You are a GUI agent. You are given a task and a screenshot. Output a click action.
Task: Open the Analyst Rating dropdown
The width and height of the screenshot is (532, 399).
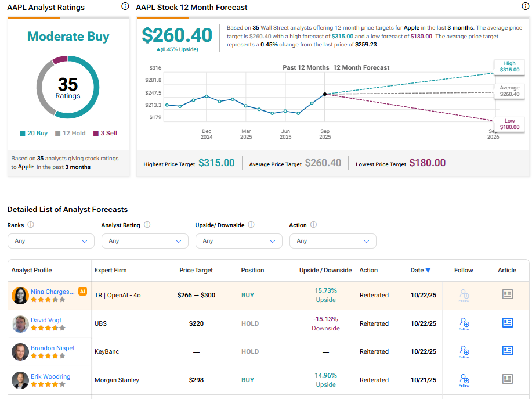click(144, 241)
